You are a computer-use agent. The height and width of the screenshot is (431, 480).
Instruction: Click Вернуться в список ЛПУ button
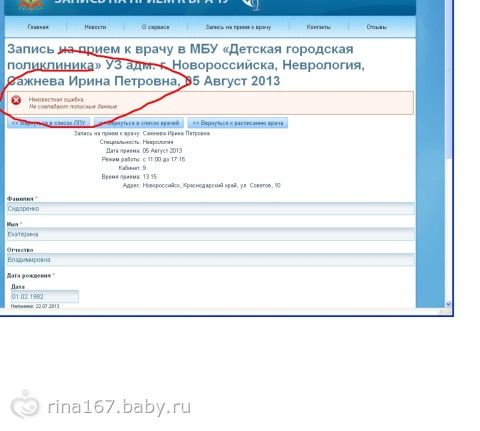click(x=49, y=123)
